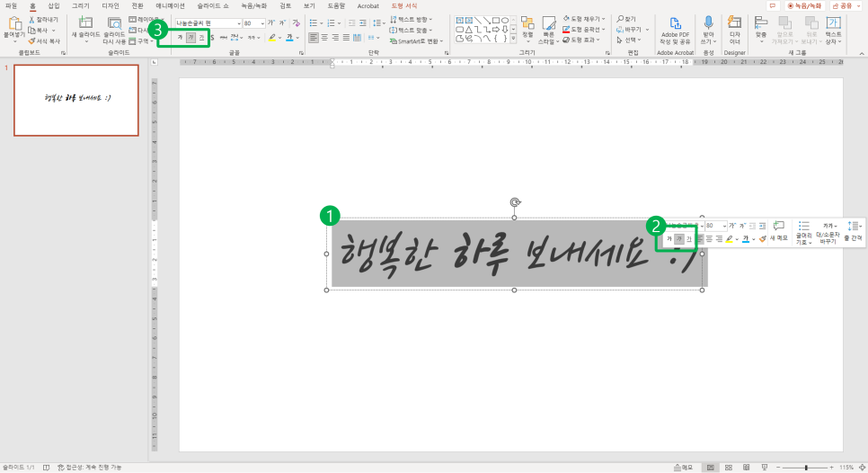Screen dimensions: 868x473
Task: Switch to the 도형 서식 tab
Action: pyautogui.click(x=404, y=5)
